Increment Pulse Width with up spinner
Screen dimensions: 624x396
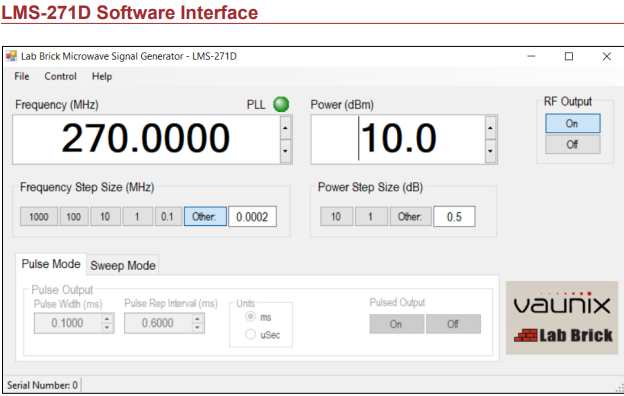(x=107, y=319)
